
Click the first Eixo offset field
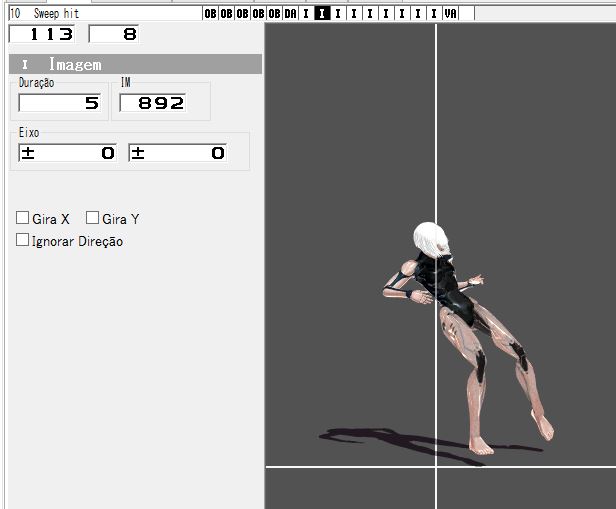point(67,153)
